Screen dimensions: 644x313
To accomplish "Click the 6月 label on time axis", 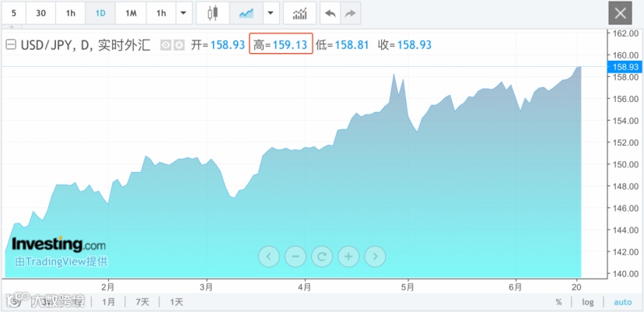I will pos(515,287).
